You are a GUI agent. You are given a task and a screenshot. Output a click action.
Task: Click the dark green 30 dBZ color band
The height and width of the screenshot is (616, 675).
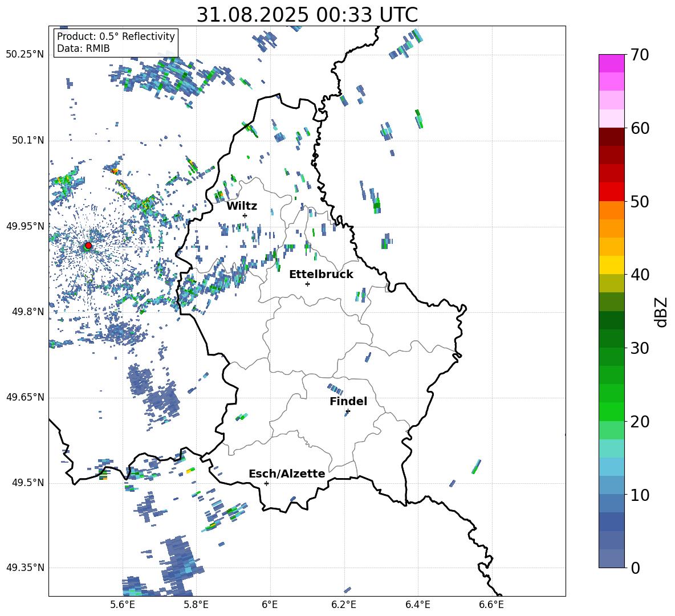pos(611,338)
